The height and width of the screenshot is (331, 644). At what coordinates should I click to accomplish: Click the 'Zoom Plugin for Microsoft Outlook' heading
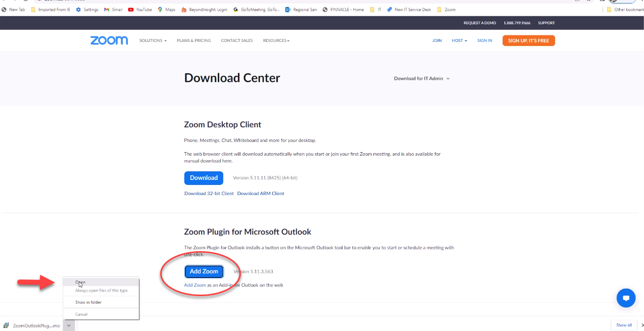(x=247, y=232)
